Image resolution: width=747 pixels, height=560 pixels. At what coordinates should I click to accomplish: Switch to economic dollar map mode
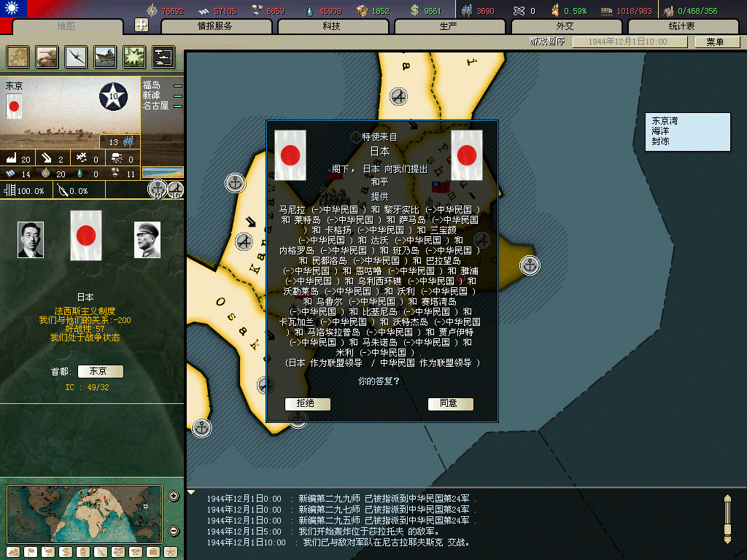pos(66,552)
